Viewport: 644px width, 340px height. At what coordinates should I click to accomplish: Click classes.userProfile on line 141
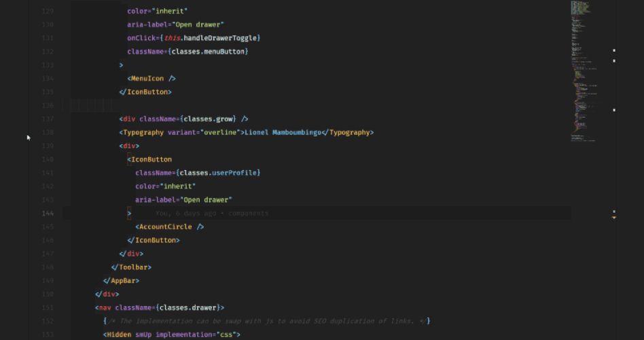pyautogui.click(x=218, y=173)
